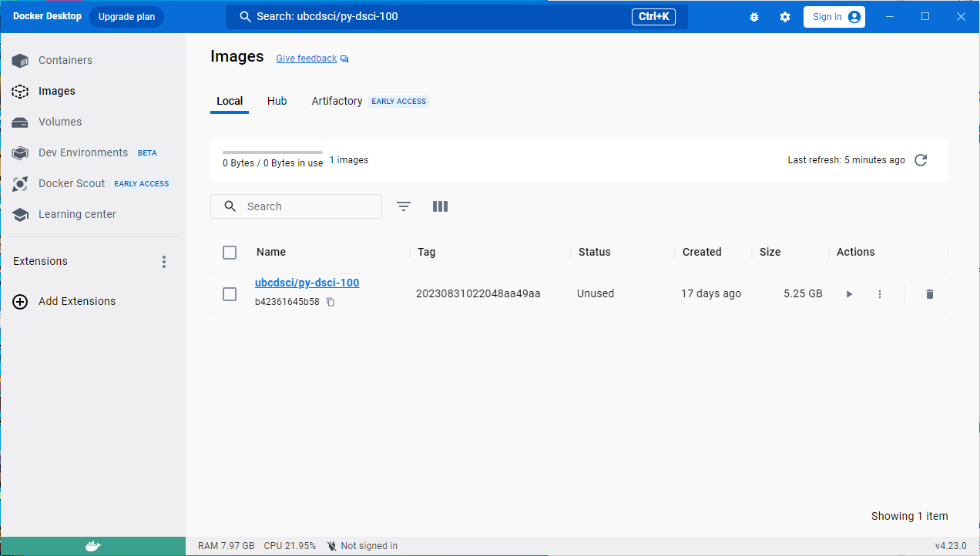Click the Unused status cell
This screenshot has height=556, width=980.
[x=596, y=293]
